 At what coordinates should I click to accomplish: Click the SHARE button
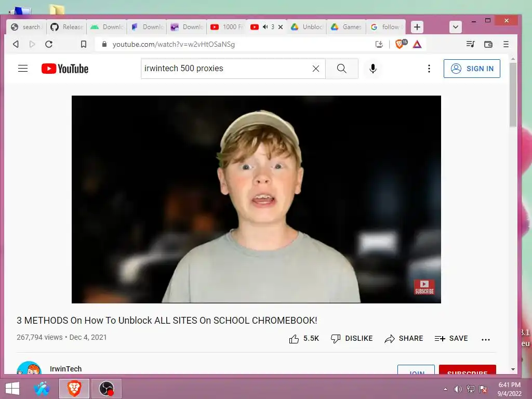[x=404, y=339]
